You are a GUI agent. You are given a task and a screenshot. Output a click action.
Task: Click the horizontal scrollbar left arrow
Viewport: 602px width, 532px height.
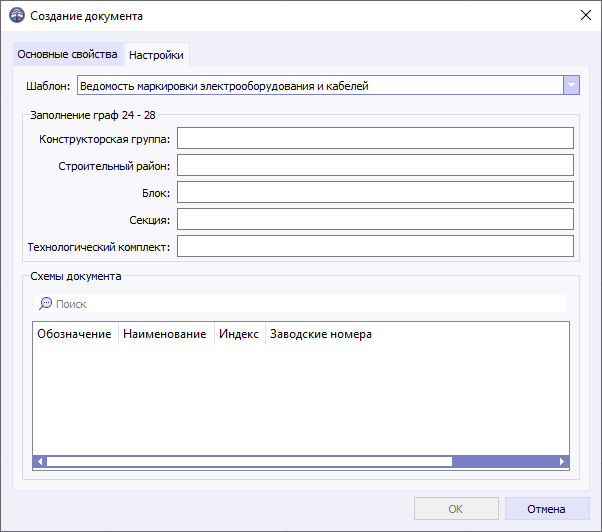click(x=40, y=461)
